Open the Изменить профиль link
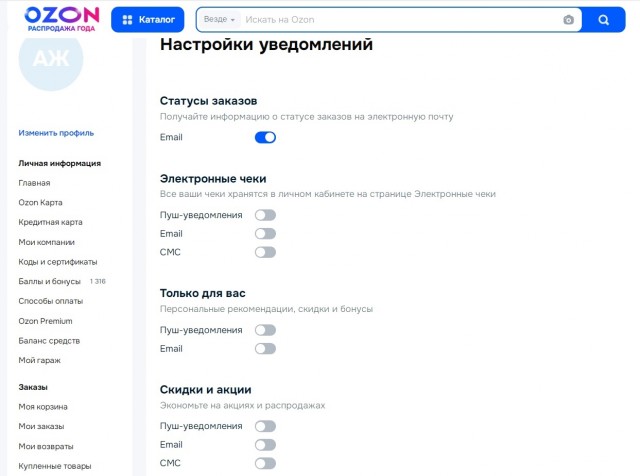This screenshot has width=640, height=476. [x=56, y=133]
